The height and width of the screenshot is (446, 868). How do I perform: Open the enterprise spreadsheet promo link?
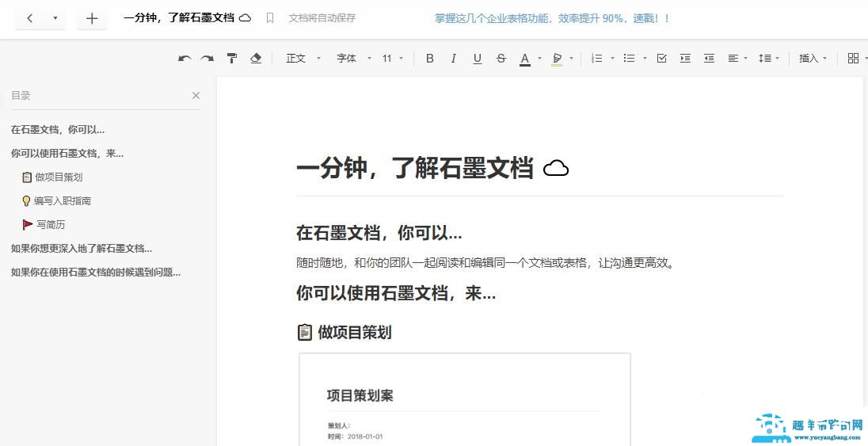pyautogui.click(x=552, y=18)
